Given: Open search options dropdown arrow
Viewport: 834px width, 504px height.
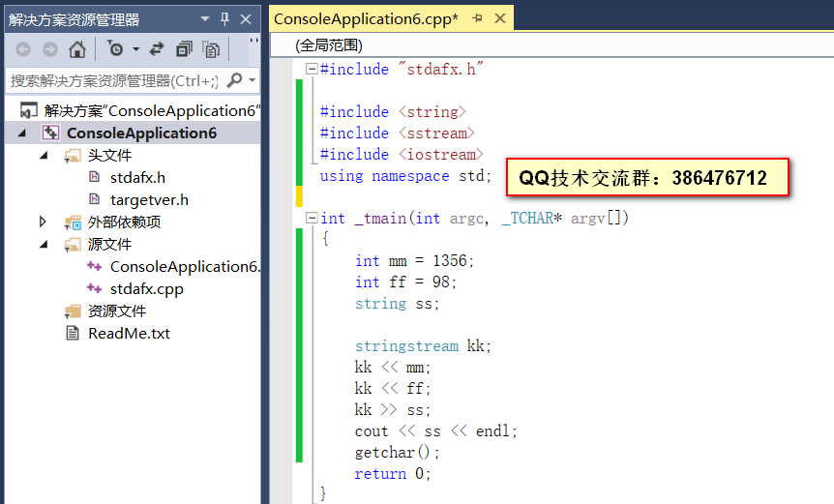Looking at the screenshot, I should point(253,80).
